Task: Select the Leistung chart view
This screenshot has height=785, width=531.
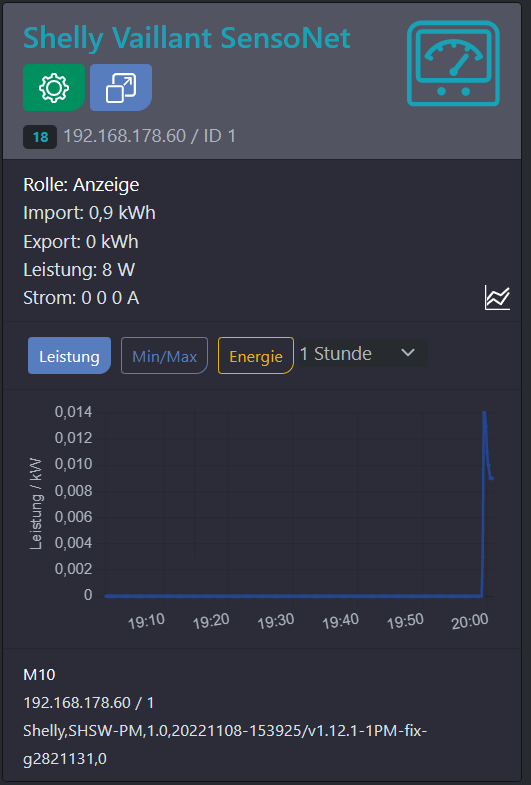Action: 69,356
